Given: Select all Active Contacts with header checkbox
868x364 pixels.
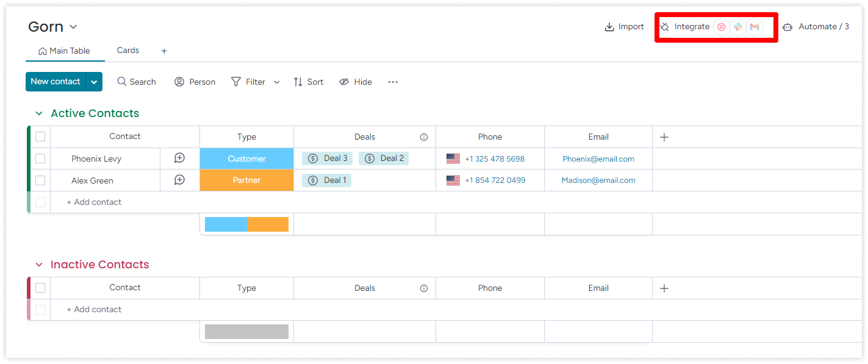Looking at the screenshot, I should pyautogui.click(x=40, y=137).
